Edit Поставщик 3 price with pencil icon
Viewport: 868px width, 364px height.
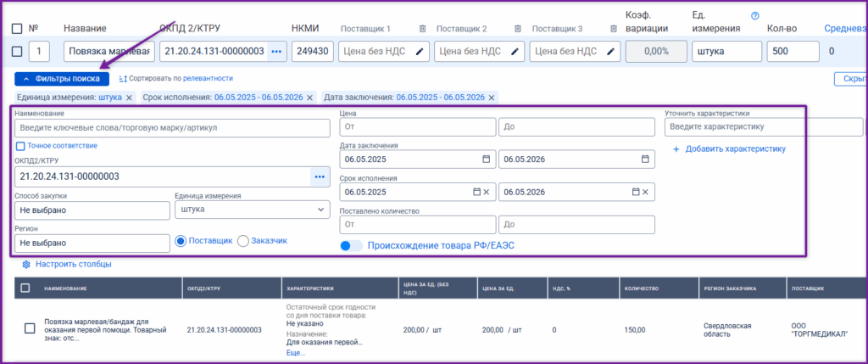[x=610, y=52]
